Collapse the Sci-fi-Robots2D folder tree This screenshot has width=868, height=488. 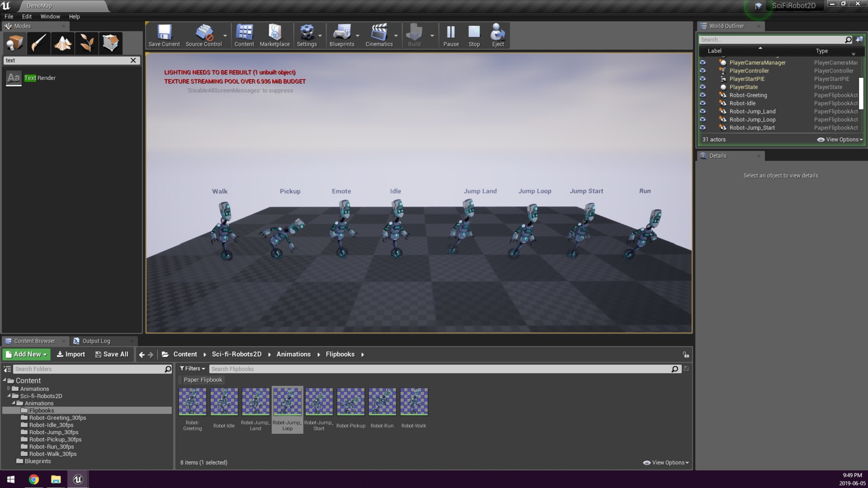pos(9,396)
